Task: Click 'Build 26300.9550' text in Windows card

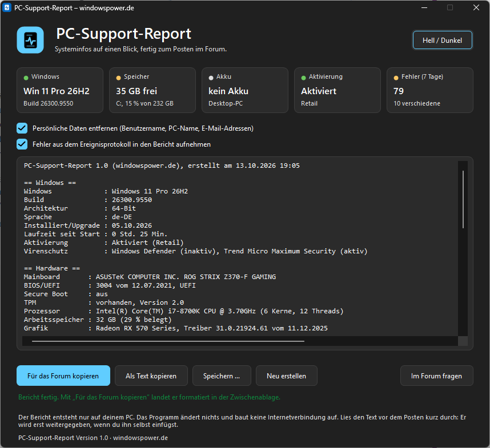Action: pos(49,103)
